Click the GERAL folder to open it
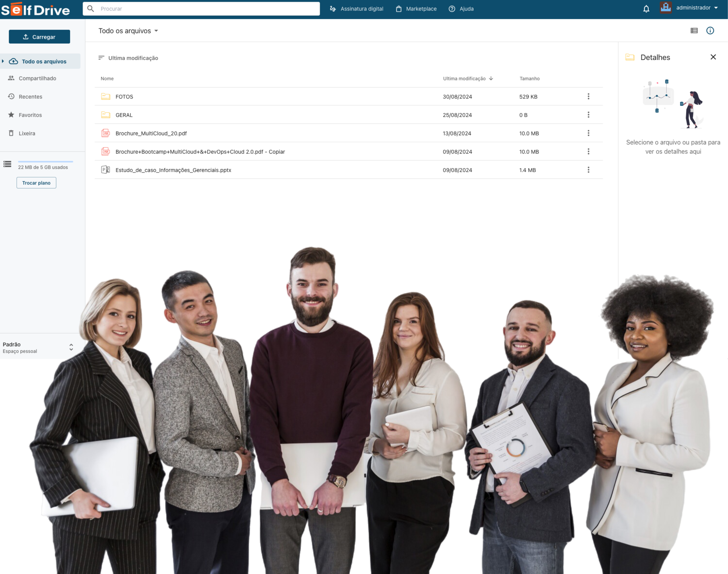This screenshot has width=728, height=574. (124, 115)
